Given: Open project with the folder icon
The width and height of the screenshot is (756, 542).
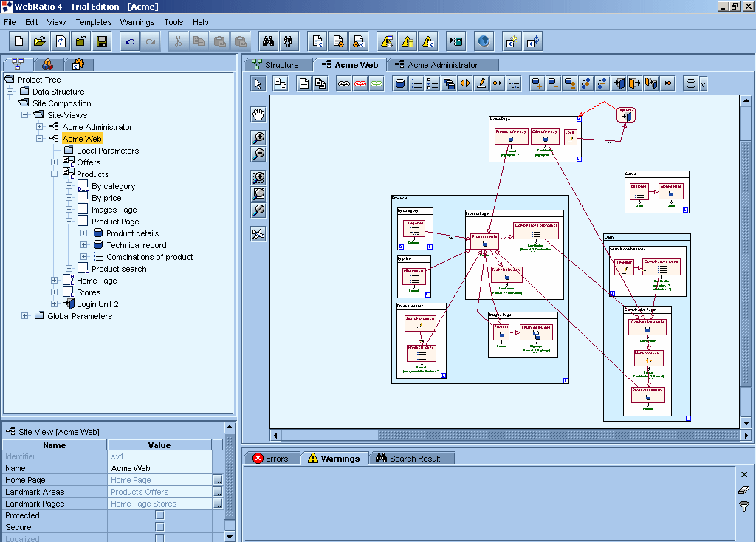Looking at the screenshot, I should point(40,41).
